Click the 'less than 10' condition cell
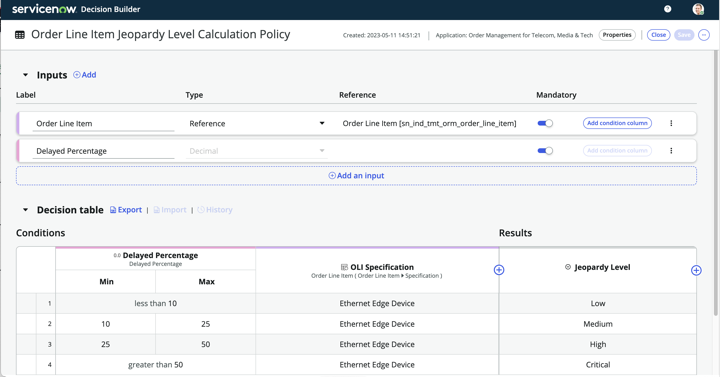Image resolution: width=720 pixels, height=377 pixels. coord(156,304)
